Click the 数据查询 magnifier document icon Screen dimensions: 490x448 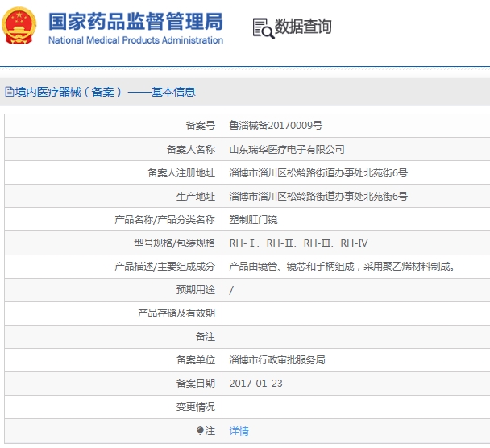click(264, 28)
